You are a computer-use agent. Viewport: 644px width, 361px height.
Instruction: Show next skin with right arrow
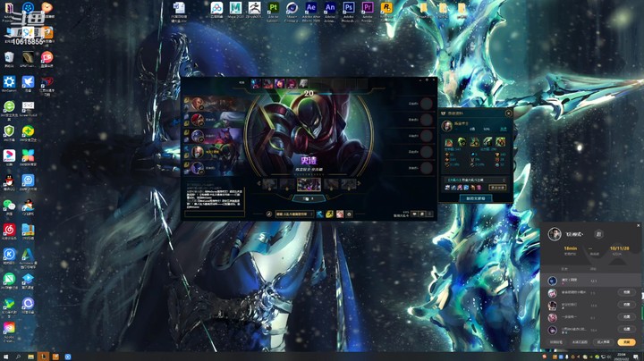pos(359,184)
